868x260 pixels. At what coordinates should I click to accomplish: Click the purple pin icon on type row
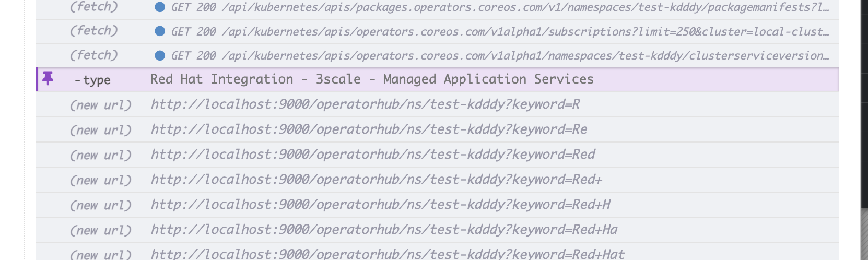point(48,79)
